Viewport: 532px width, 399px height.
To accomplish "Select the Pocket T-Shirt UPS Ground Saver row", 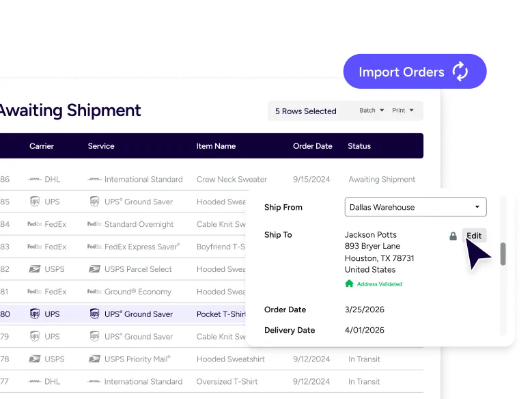I will (137, 314).
